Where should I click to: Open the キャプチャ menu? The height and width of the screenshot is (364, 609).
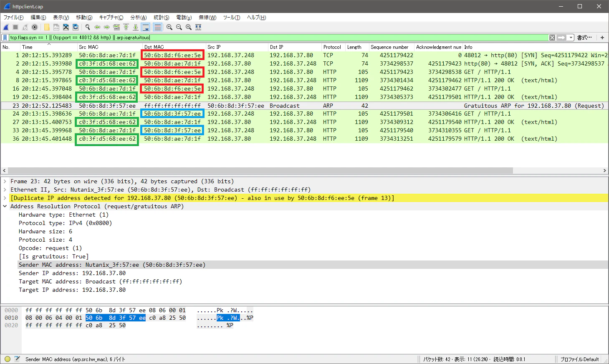tap(111, 18)
